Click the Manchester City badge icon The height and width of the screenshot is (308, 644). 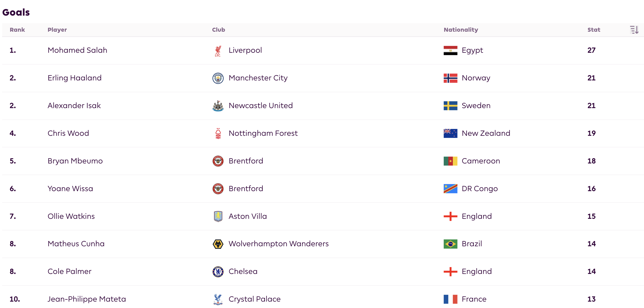218,78
